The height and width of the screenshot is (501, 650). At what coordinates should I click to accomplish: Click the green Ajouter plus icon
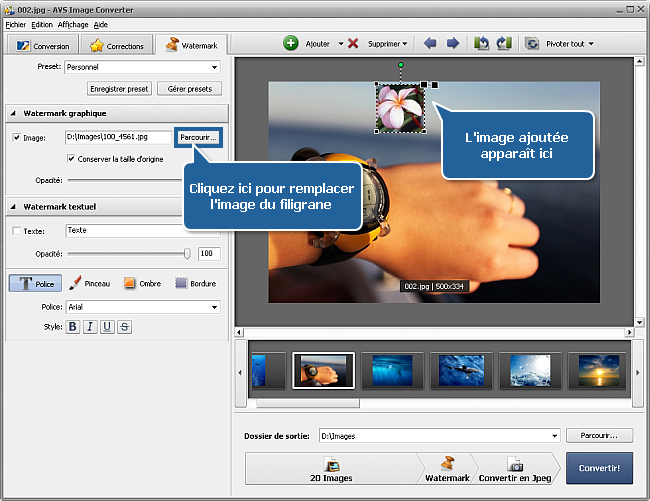(x=291, y=44)
